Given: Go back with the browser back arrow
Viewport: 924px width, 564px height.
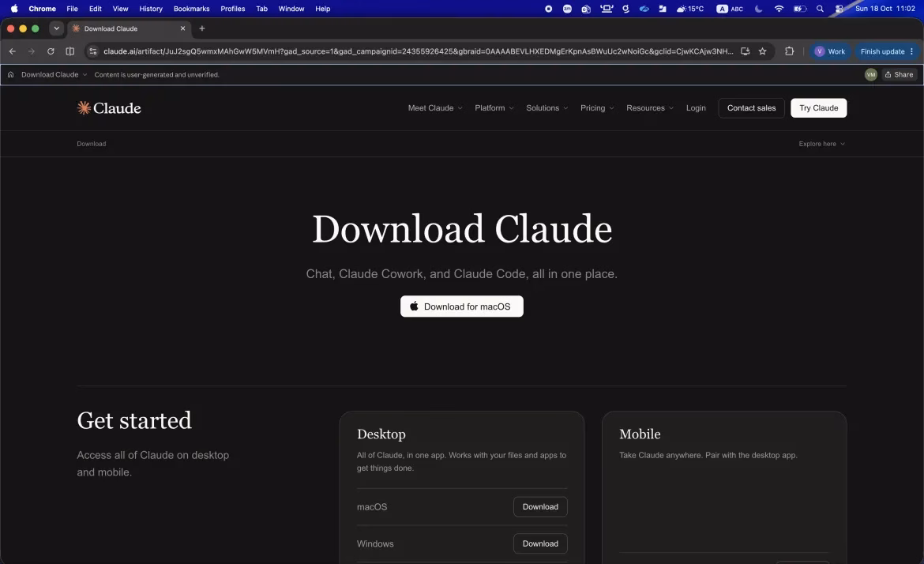Looking at the screenshot, I should coord(13,51).
